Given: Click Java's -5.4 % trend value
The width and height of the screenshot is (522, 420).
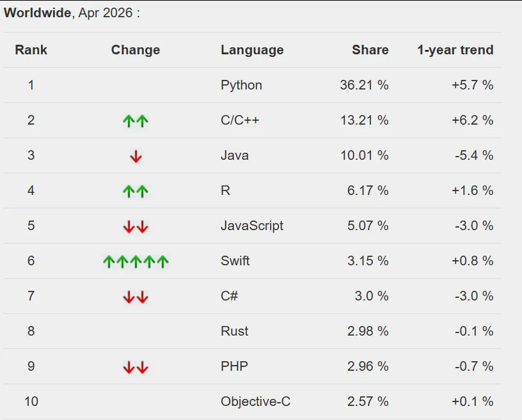Looking at the screenshot, I should (x=474, y=155).
